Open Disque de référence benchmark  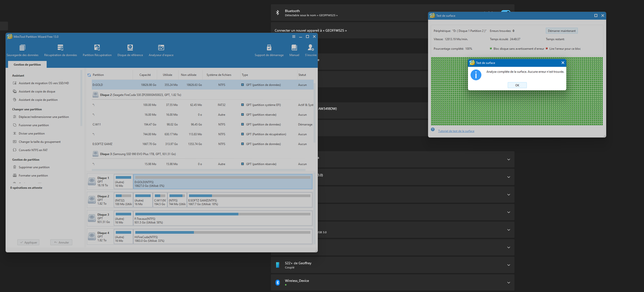pyautogui.click(x=130, y=50)
